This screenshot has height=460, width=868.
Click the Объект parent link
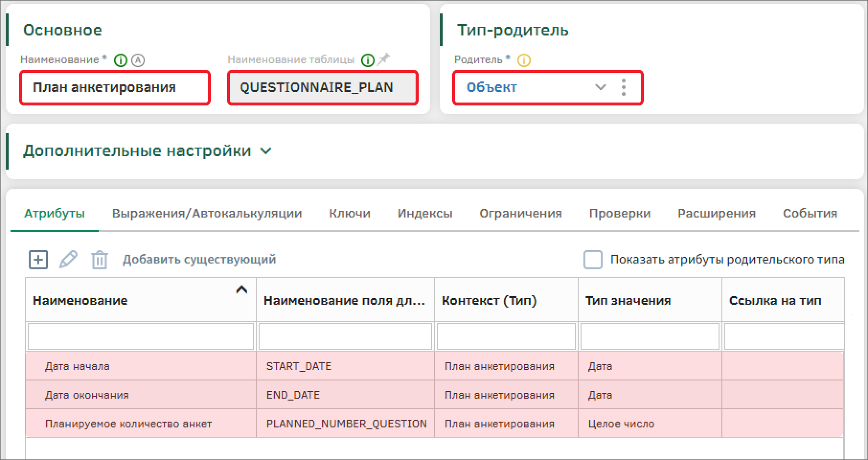491,87
